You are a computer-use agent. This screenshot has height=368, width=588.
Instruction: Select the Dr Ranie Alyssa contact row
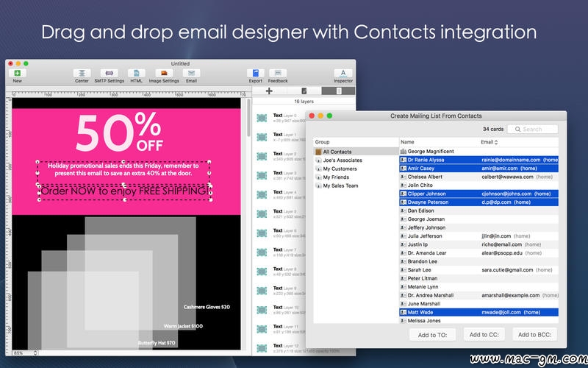click(479, 160)
